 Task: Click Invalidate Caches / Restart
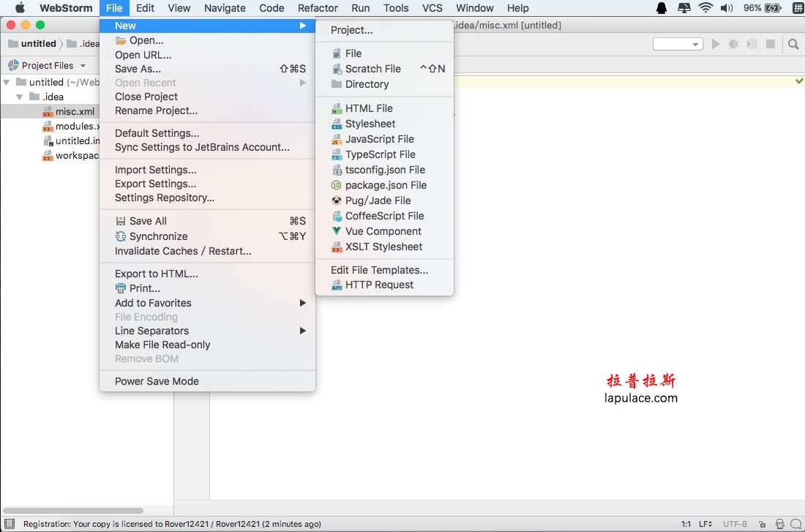pos(207,251)
